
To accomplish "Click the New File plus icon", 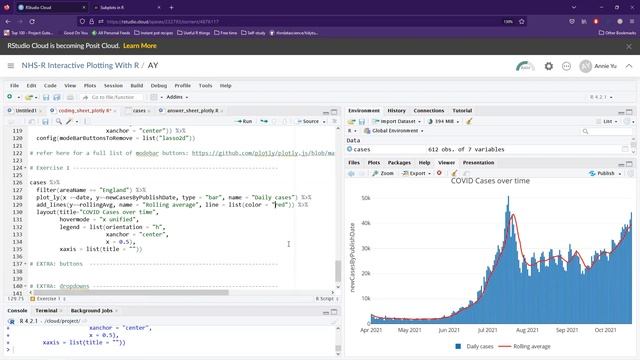I will click(9, 97).
